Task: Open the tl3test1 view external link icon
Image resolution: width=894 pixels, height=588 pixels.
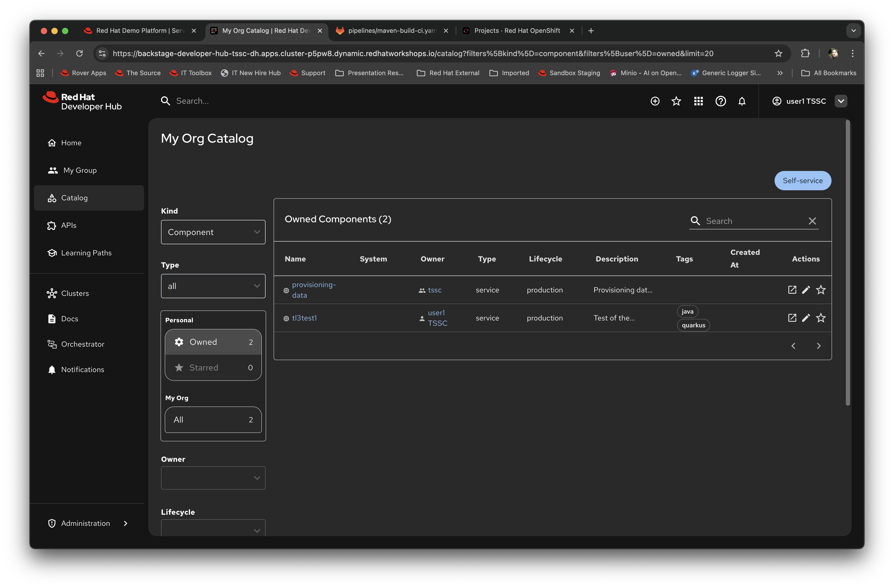Action: (792, 318)
